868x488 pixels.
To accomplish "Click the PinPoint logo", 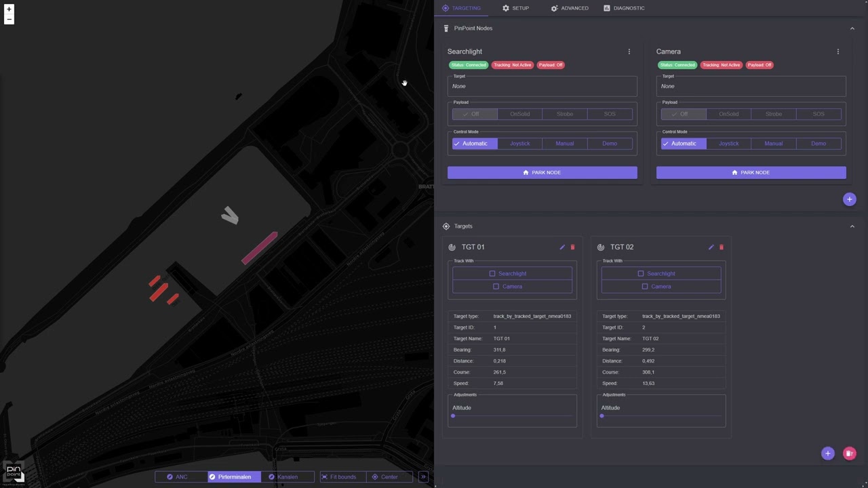I will click(14, 473).
